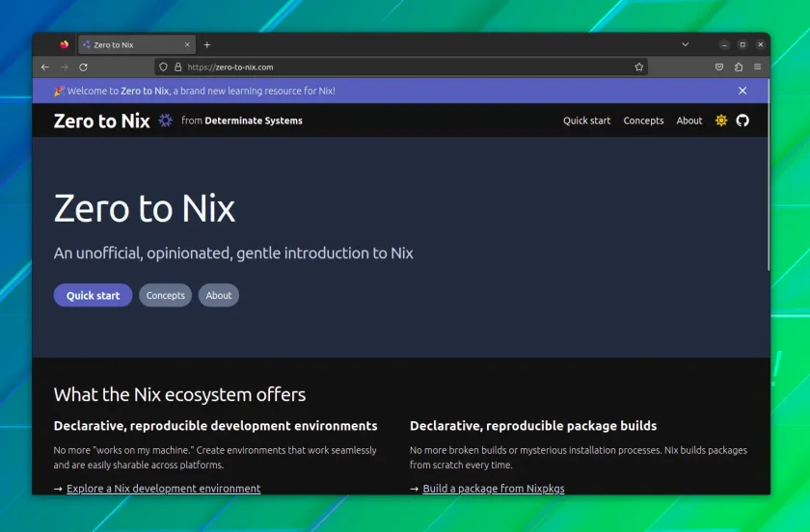810x532 pixels.
Task: Open a new browser tab
Action: point(206,45)
